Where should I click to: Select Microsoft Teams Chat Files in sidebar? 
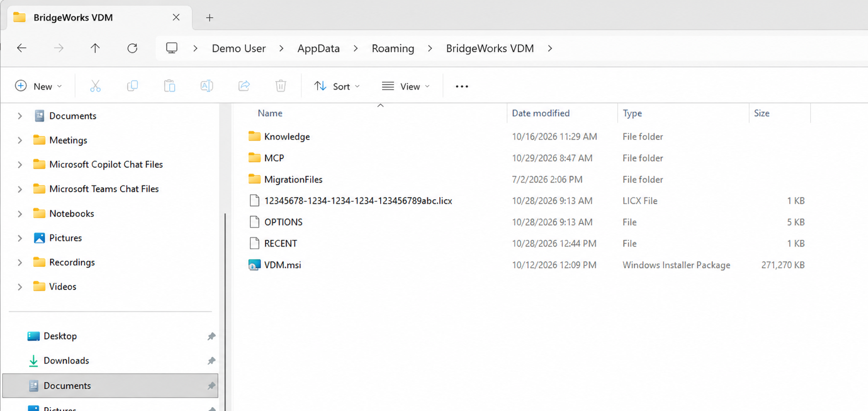(104, 189)
